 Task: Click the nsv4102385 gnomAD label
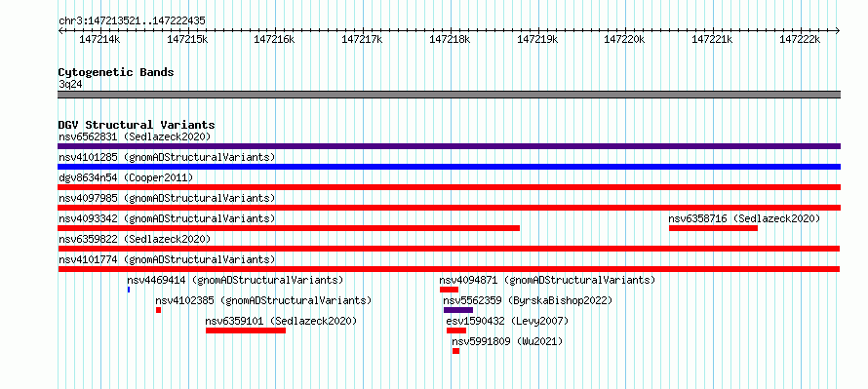(x=263, y=300)
